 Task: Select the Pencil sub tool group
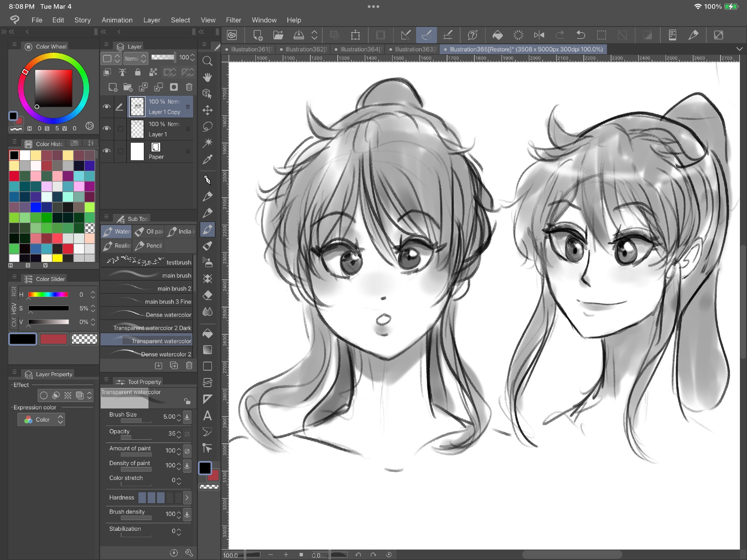(x=149, y=246)
